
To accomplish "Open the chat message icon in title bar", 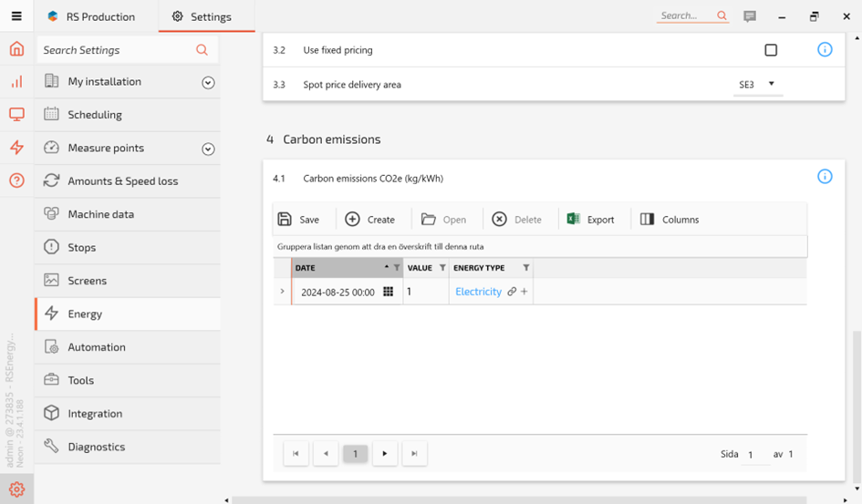I will [x=750, y=16].
